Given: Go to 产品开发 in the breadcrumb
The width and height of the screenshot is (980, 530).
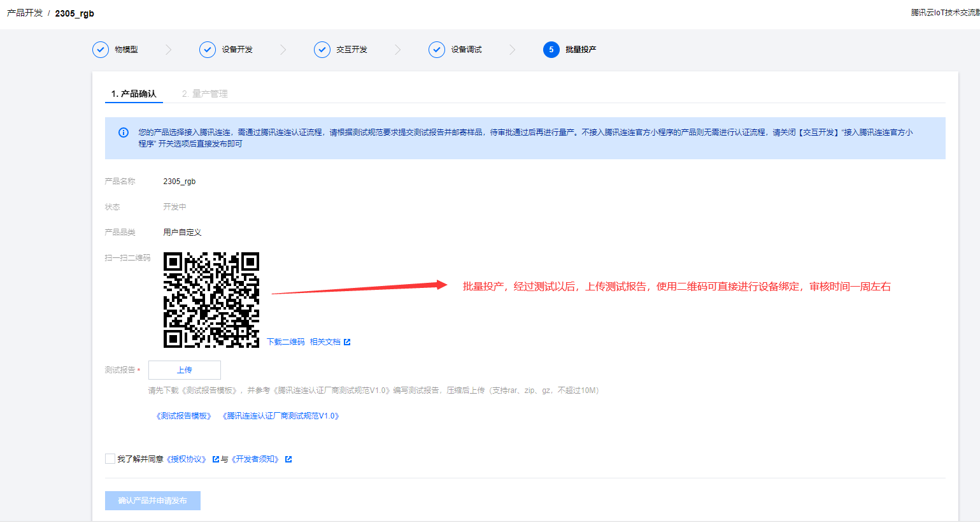Looking at the screenshot, I should [x=25, y=13].
